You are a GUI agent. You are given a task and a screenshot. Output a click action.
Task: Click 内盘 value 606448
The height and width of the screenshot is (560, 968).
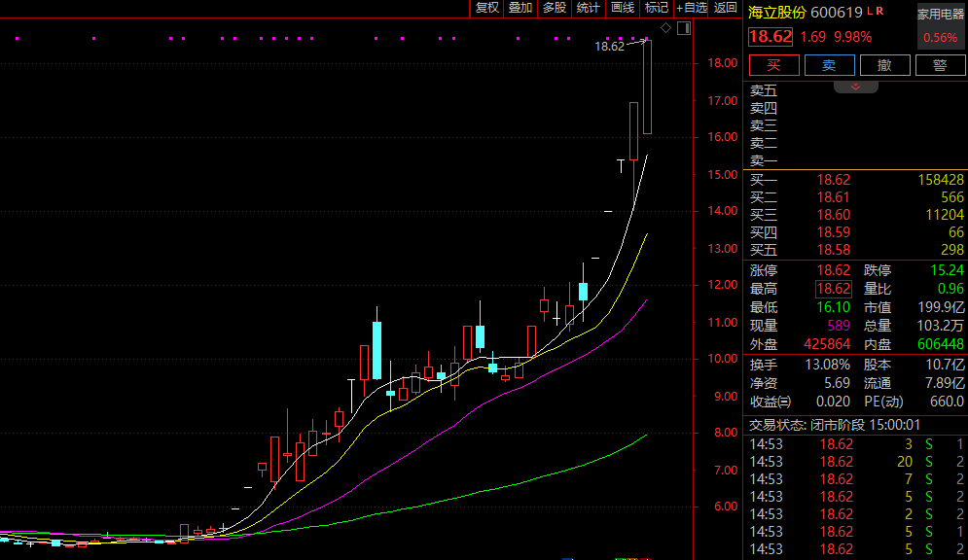pos(941,344)
